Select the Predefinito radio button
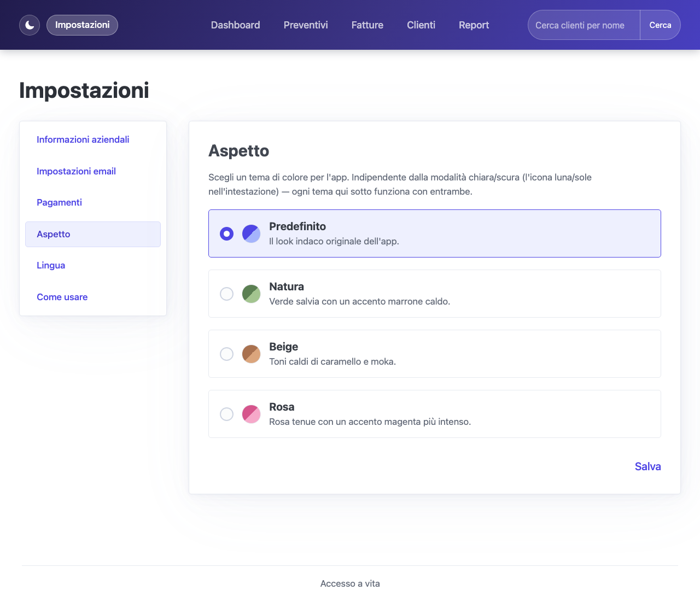This screenshot has height=602, width=700. 226,233
